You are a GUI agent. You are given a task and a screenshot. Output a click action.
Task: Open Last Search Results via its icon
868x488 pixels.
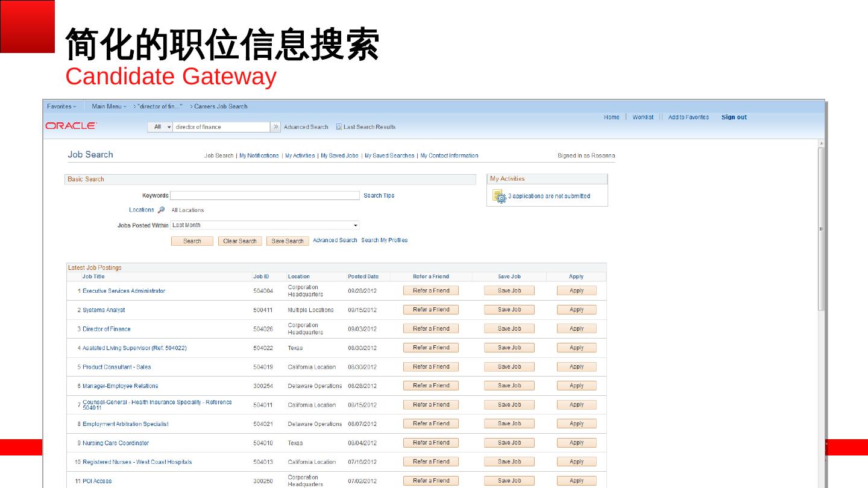point(339,127)
